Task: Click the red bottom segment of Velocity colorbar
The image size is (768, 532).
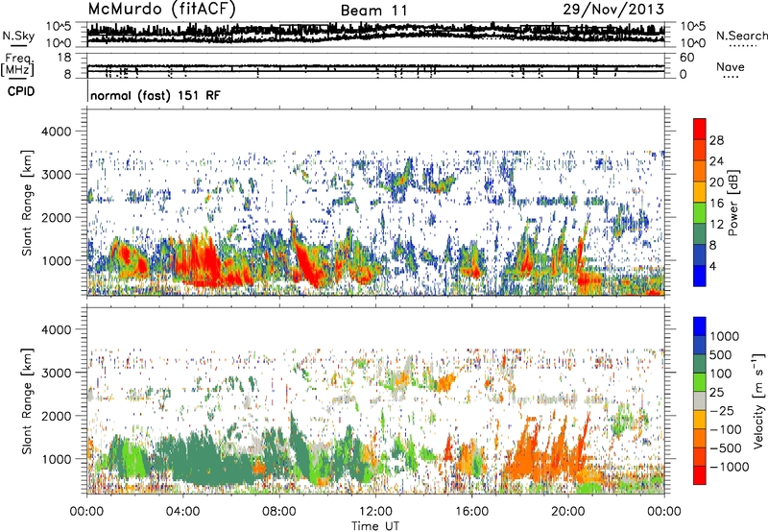Action: 700,475
